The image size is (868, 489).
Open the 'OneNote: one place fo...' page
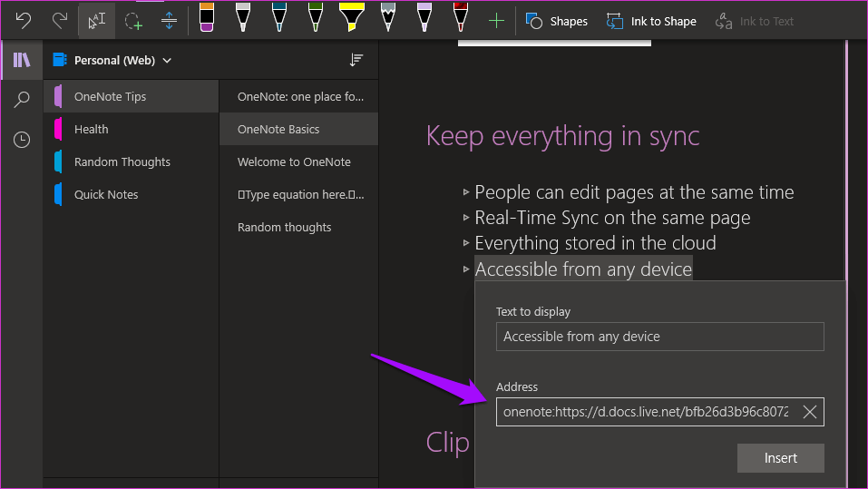tap(299, 96)
